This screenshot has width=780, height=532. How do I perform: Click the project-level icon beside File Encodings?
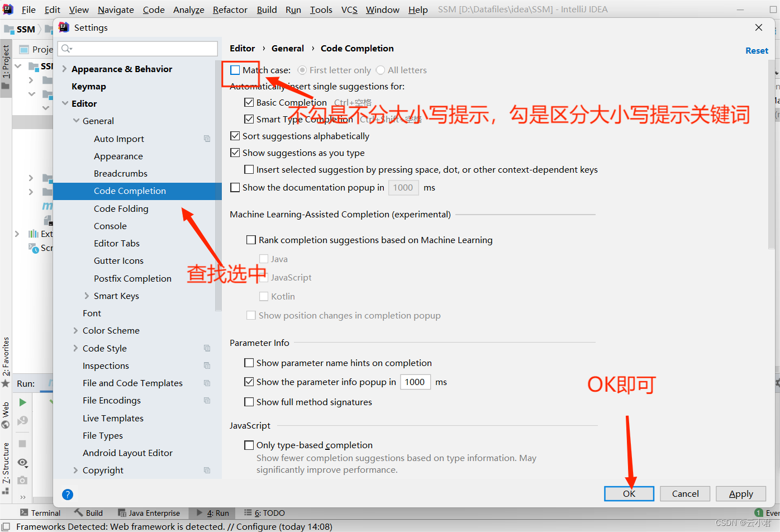(207, 400)
